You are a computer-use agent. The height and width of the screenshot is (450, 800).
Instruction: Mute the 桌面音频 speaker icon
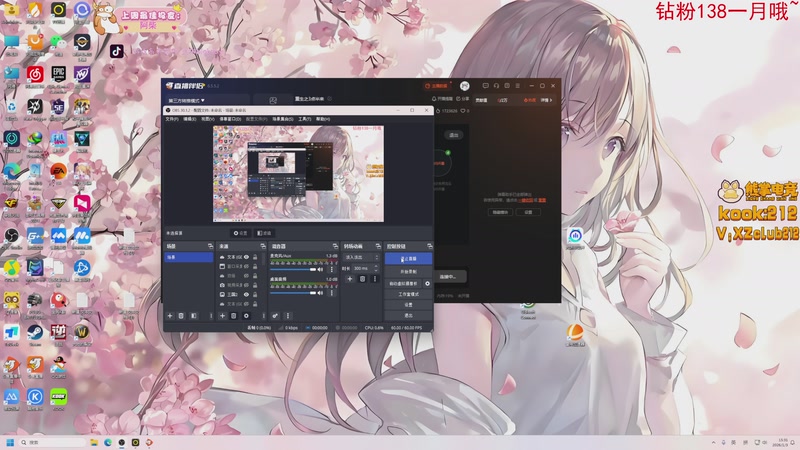(x=320, y=293)
